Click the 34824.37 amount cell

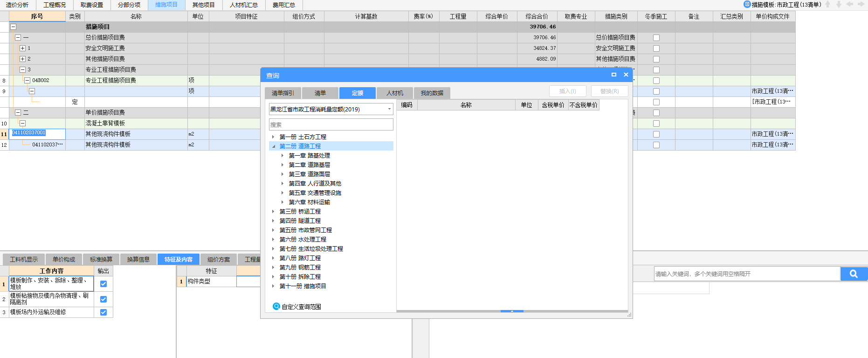[537, 48]
